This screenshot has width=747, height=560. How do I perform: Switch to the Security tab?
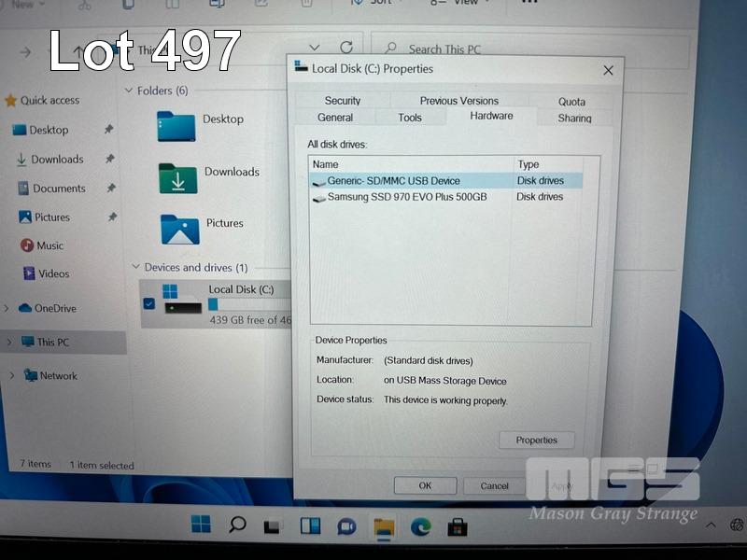coord(343,101)
